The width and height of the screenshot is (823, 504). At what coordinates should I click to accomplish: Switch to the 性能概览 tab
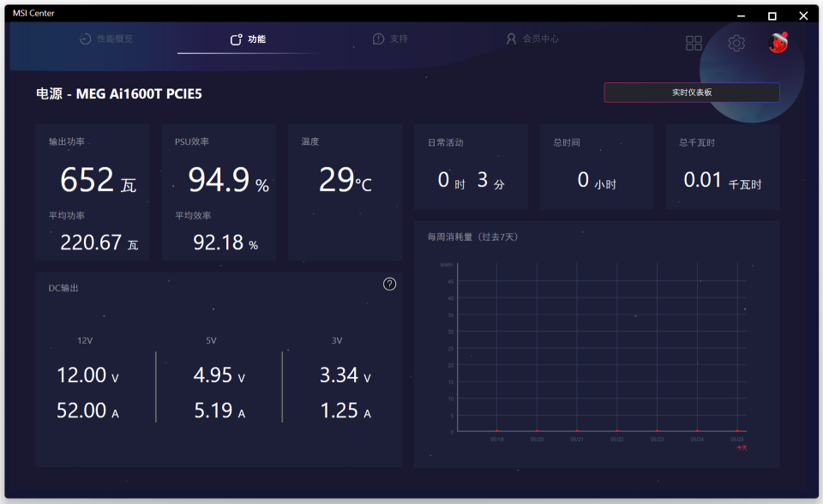click(x=106, y=39)
